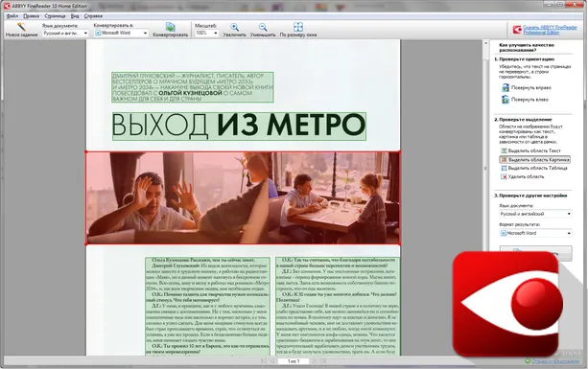588x369 pixels.
Task: Click the Новое задание wand icon
Action: coord(21,27)
